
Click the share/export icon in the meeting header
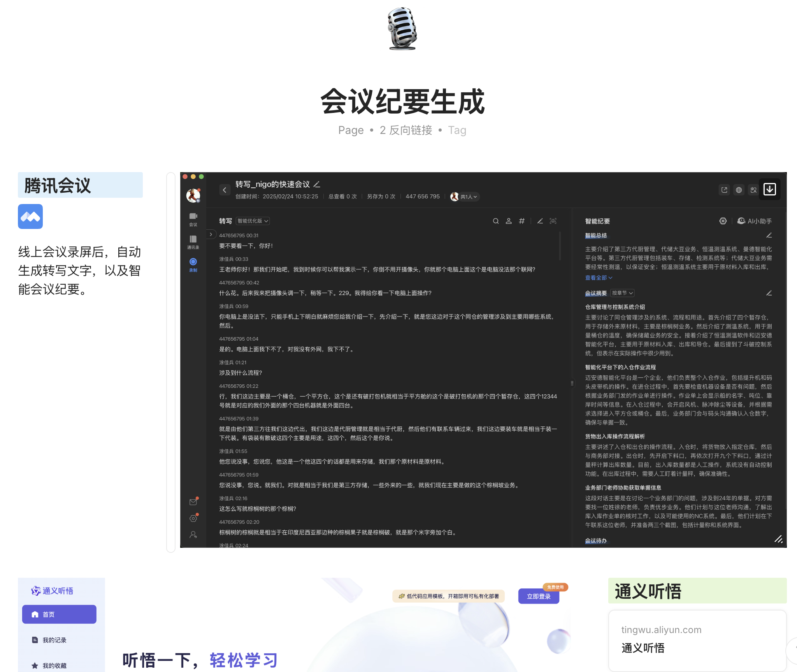(724, 190)
